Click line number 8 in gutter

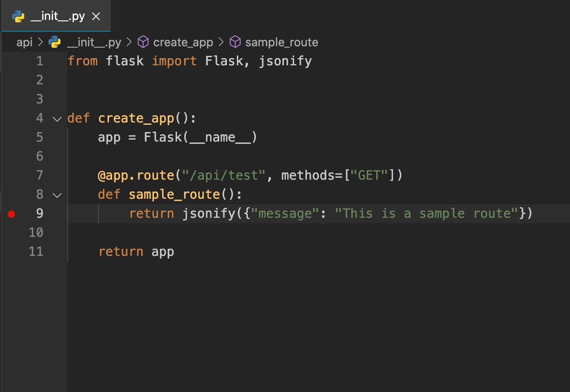point(39,195)
